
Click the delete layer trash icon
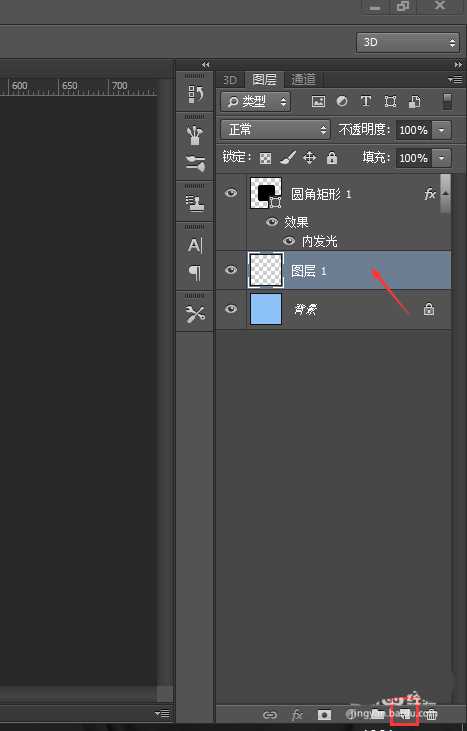pos(432,714)
